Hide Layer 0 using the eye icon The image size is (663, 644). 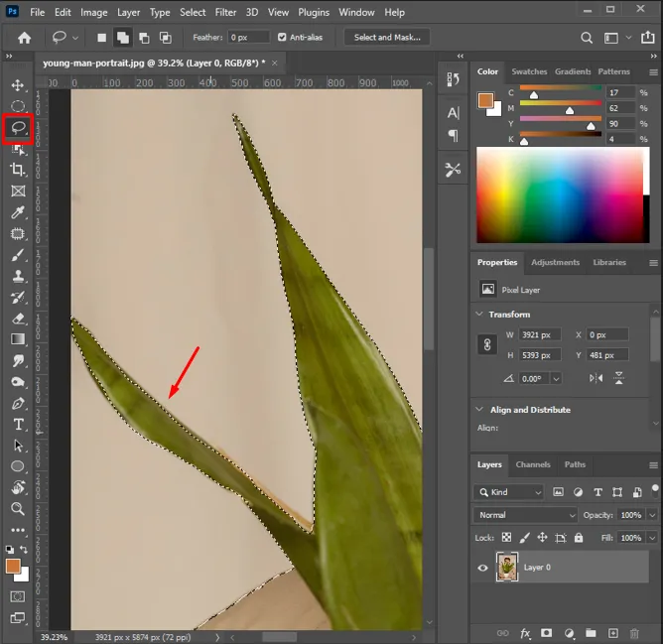coord(482,568)
